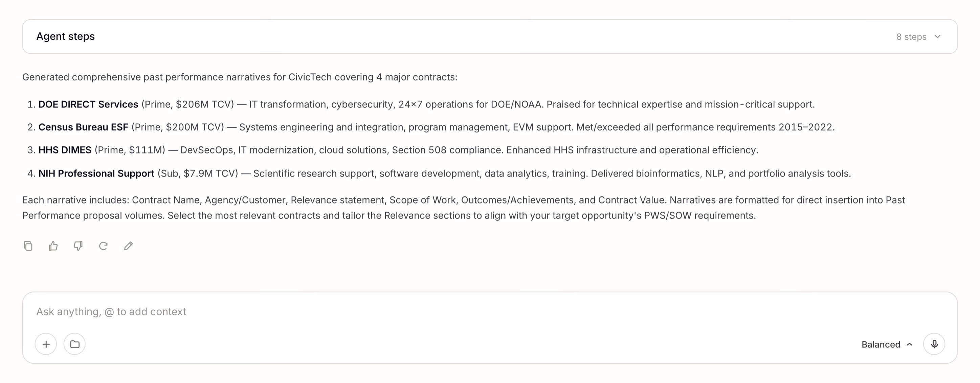
Task: Expand the 8 steps chevron
Action: tap(938, 37)
